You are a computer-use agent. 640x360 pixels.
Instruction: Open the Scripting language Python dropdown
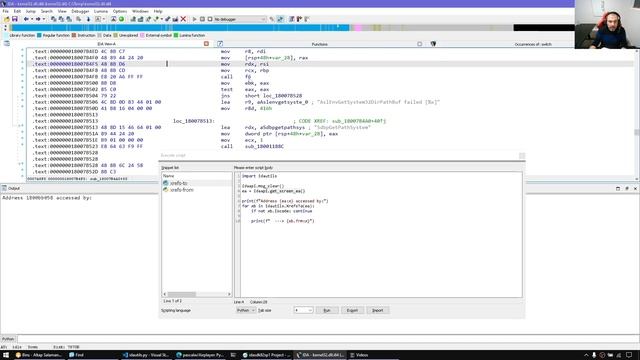coord(246,310)
